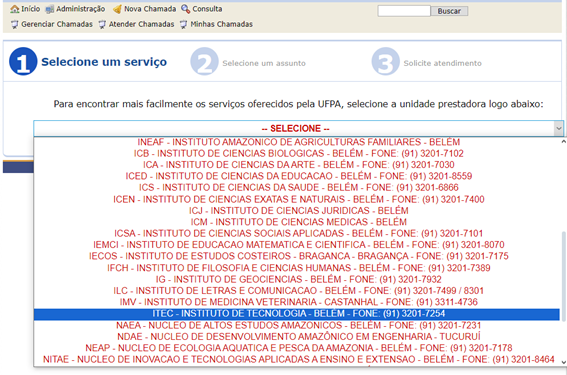Select ICJ - Instituto de Ciencias Juridicas
Image resolution: width=567 pixels, height=375 pixels.
297,210
